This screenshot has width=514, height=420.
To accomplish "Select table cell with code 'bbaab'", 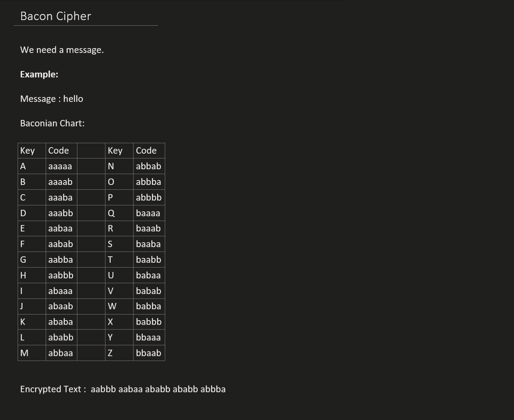I will coord(149,353).
